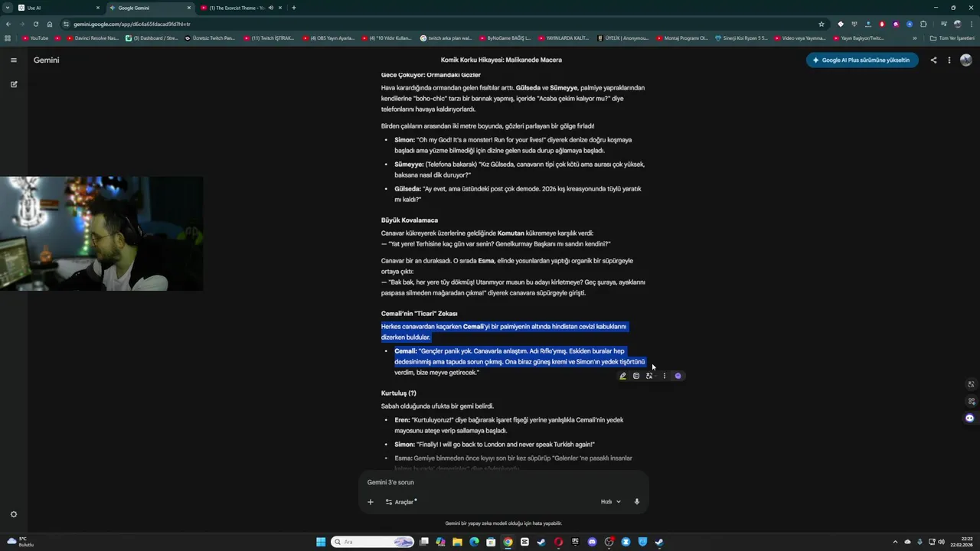
Task: Open File Explorer from the taskbar
Action: [457, 542]
